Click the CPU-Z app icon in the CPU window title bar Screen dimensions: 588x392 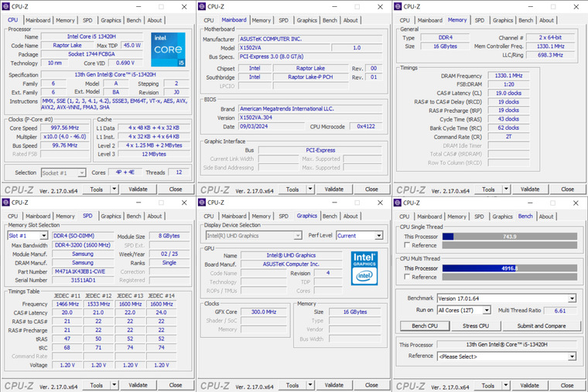click(x=5, y=6)
